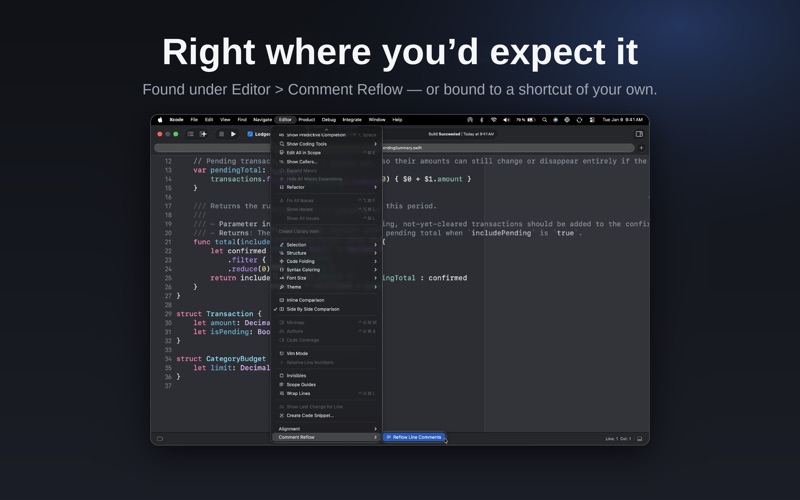The width and height of the screenshot is (800, 500).
Task: Expand the Selection submenu
Action: click(x=327, y=245)
